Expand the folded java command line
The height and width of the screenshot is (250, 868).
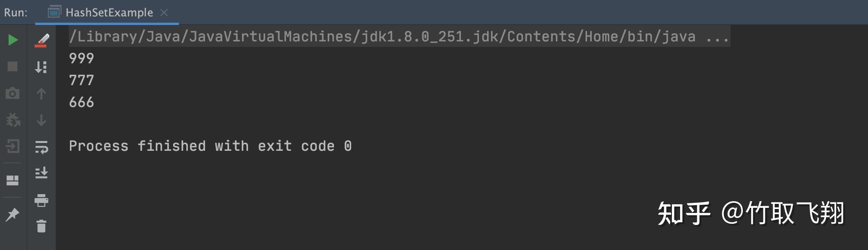click(x=717, y=37)
